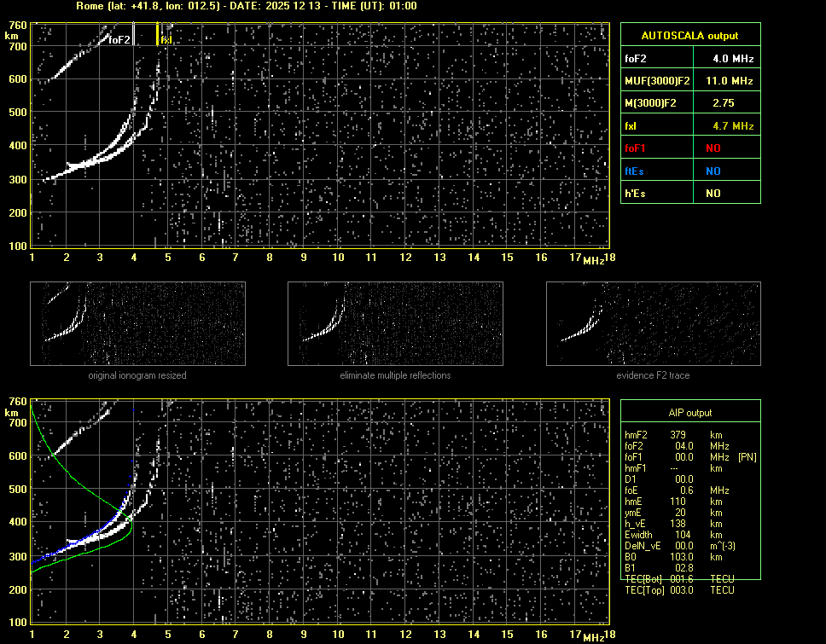Click the foF2 value 4.0 MHz cell

[733, 59]
